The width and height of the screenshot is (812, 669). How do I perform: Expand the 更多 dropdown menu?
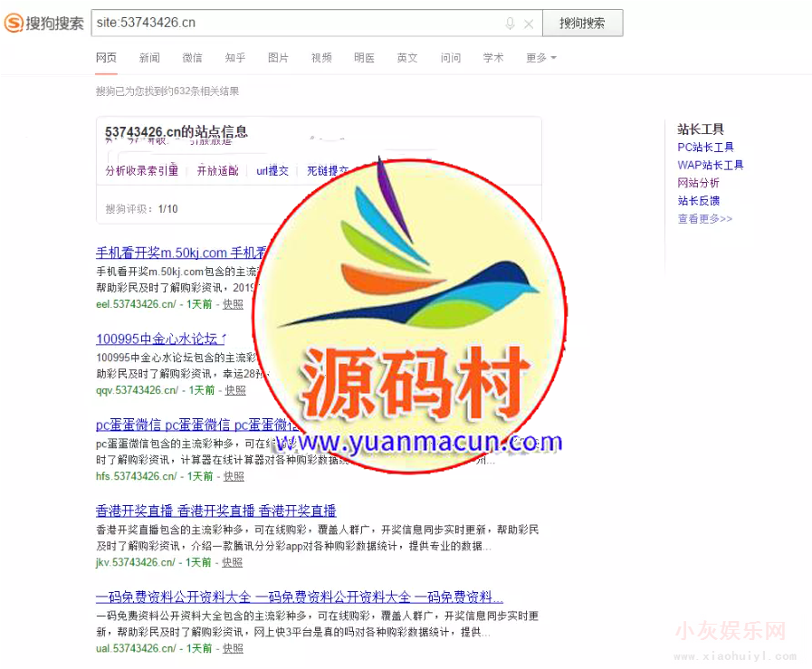(540, 58)
